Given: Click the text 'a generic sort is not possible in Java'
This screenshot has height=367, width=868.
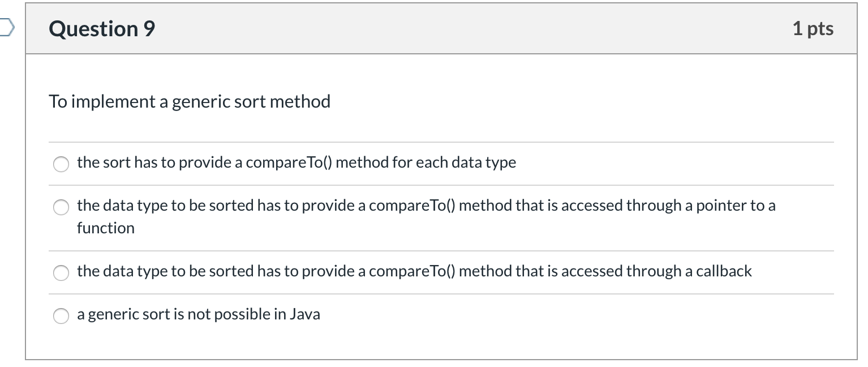Looking at the screenshot, I should (198, 314).
